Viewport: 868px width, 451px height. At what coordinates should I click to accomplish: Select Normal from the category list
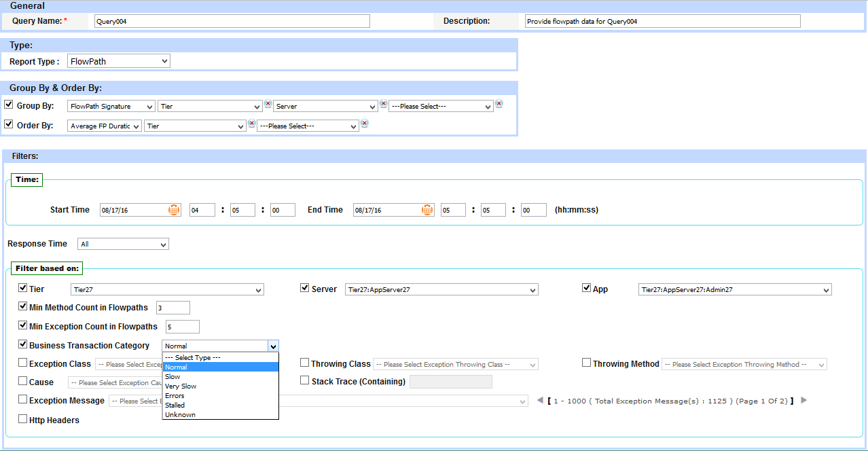click(x=220, y=367)
